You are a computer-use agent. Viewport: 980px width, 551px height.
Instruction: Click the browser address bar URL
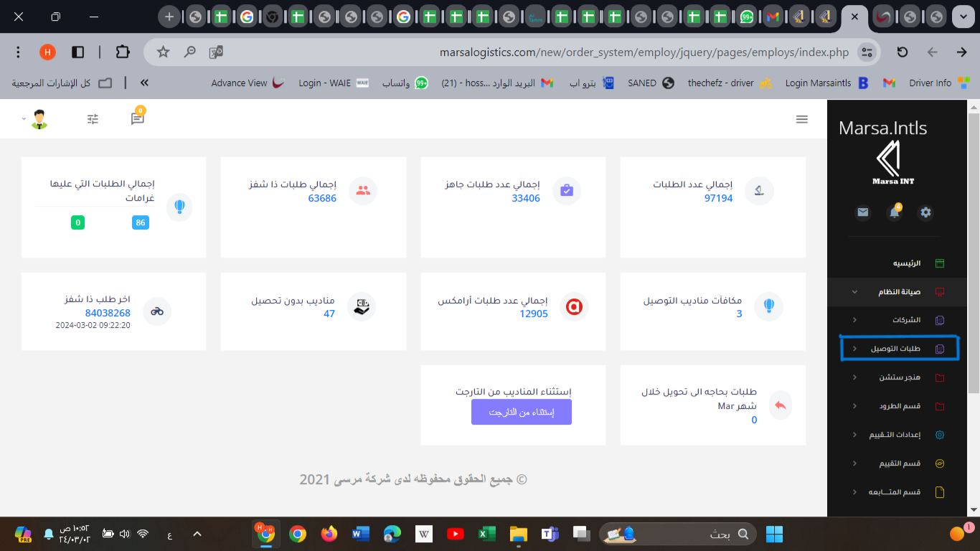point(644,52)
